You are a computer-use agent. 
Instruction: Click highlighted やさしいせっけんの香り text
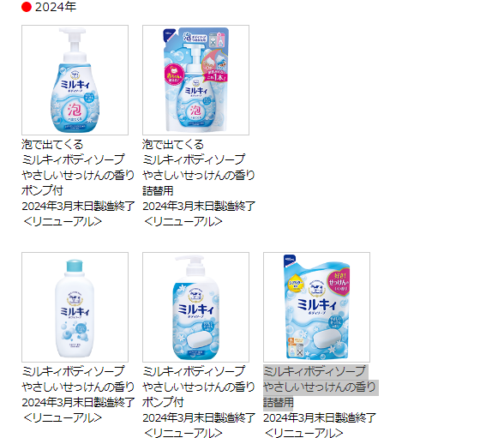tap(320, 387)
